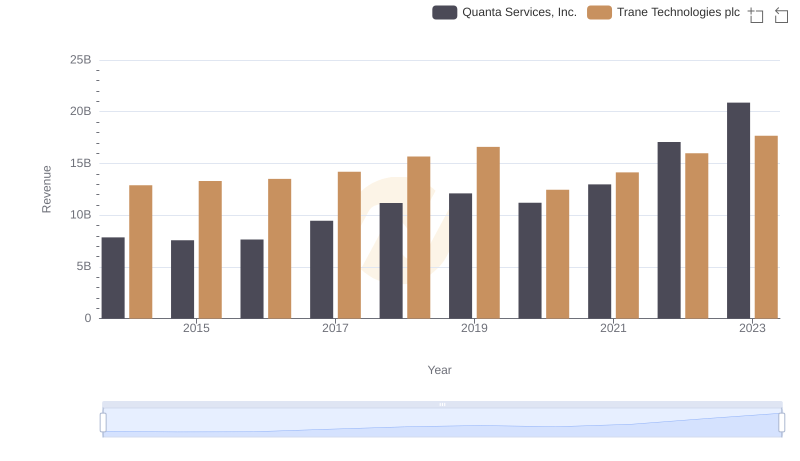This screenshot has width=800, height=461.
Task: Click the 2022 Trane Technologies tan bar
Action: (697, 236)
